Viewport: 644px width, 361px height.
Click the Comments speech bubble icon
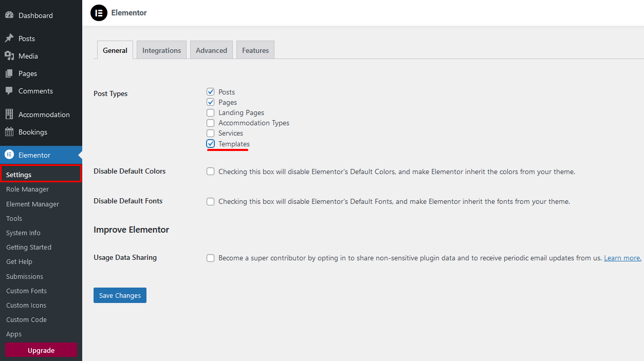pos(9,91)
